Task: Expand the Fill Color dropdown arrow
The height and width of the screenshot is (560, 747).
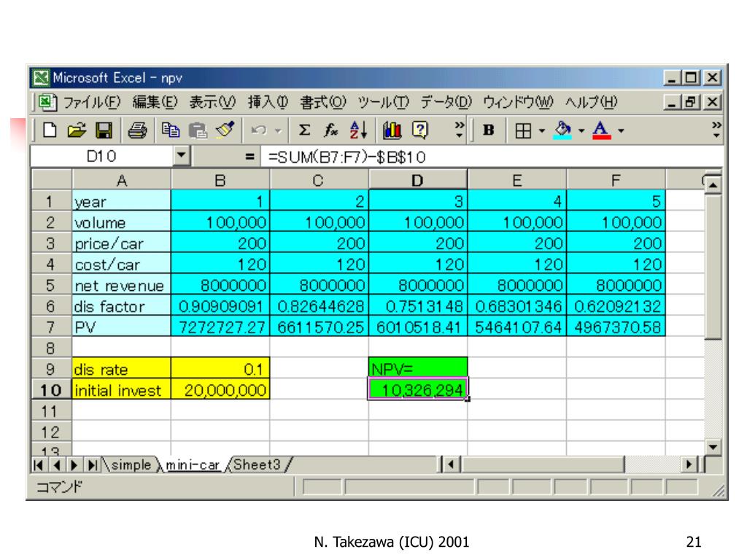Action: pyautogui.click(x=581, y=131)
